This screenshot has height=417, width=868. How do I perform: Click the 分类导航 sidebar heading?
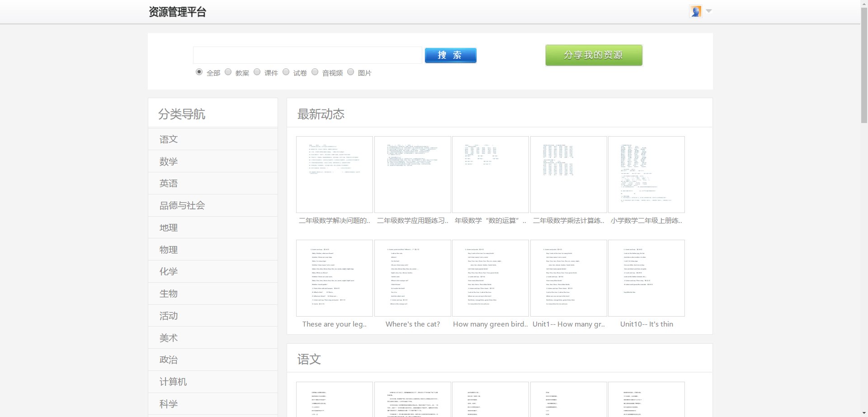182,114
